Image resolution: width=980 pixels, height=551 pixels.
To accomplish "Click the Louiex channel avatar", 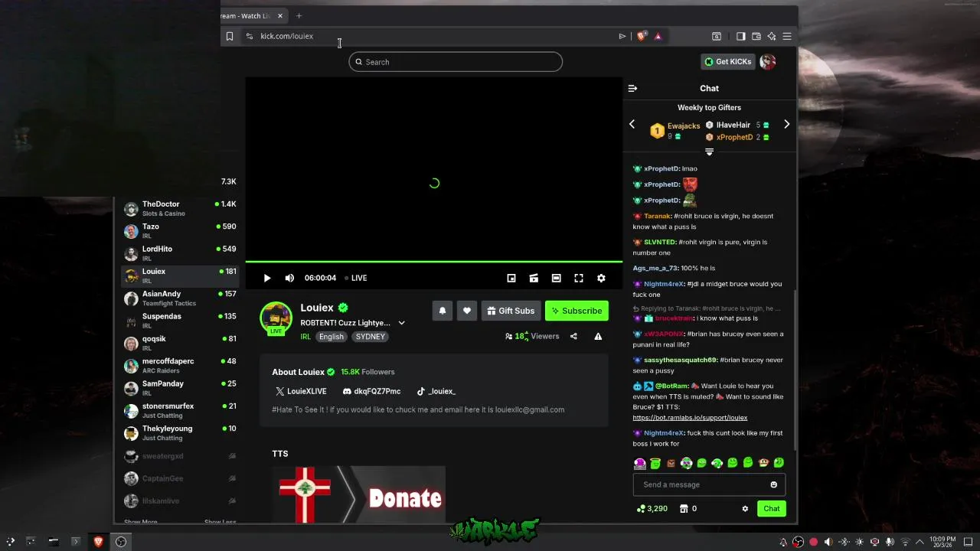I will (x=276, y=318).
